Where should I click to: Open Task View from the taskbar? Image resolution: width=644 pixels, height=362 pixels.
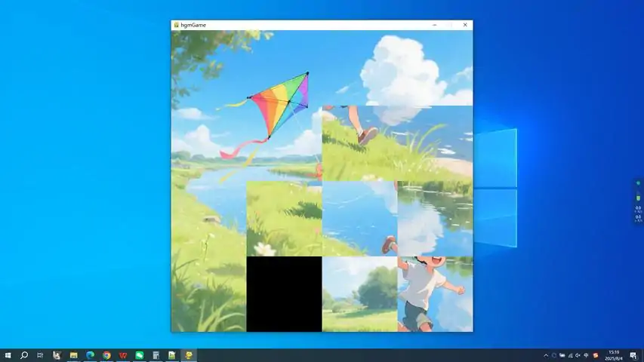click(40, 355)
